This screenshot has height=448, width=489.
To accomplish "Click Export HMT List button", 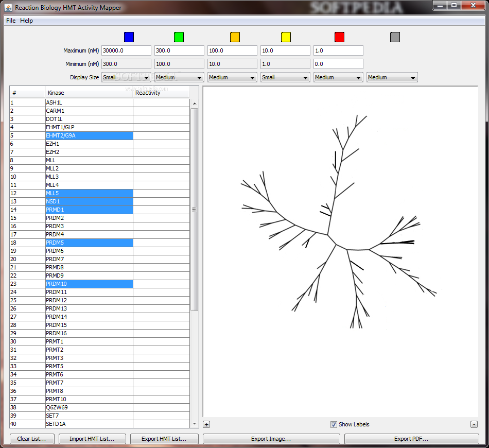I will point(164,439).
